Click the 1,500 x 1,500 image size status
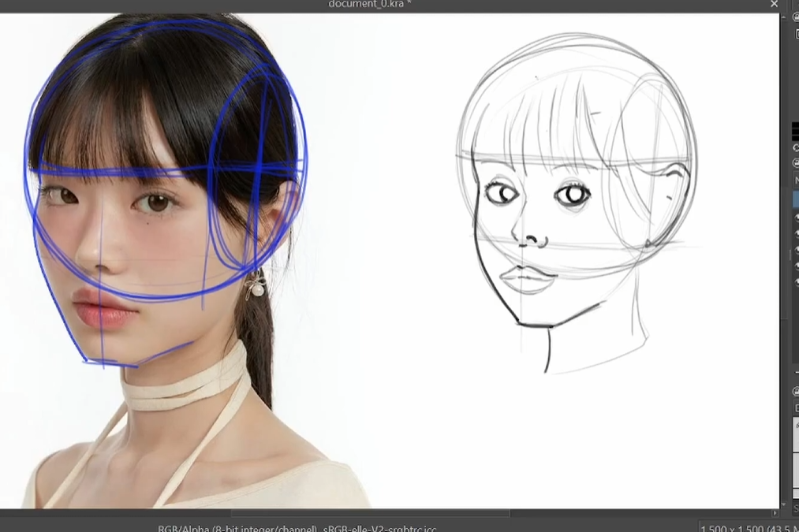The image size is (799, 532). pyautogui.click(x=749, y=528)
